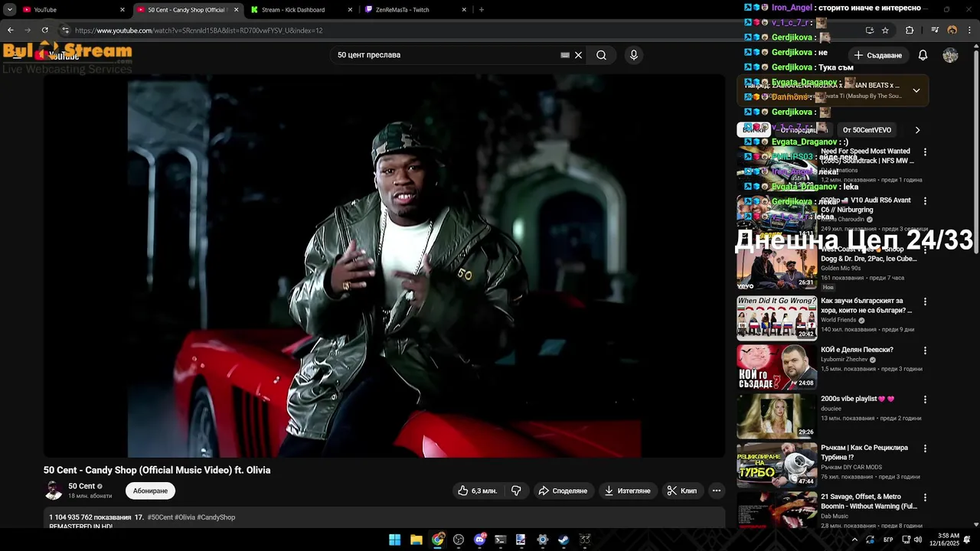Open more actions (three dots) below video
Viewport: 980px width, 551px height.
717,491
